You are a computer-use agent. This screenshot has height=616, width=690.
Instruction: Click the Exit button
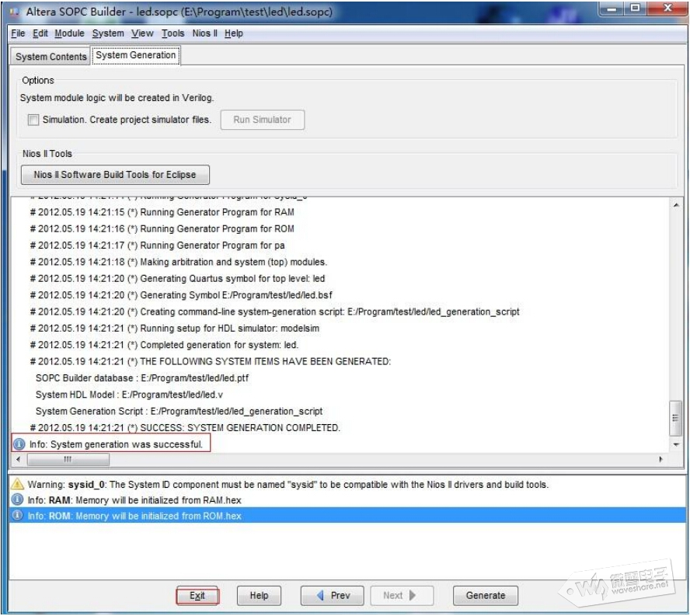click(197, 596)
